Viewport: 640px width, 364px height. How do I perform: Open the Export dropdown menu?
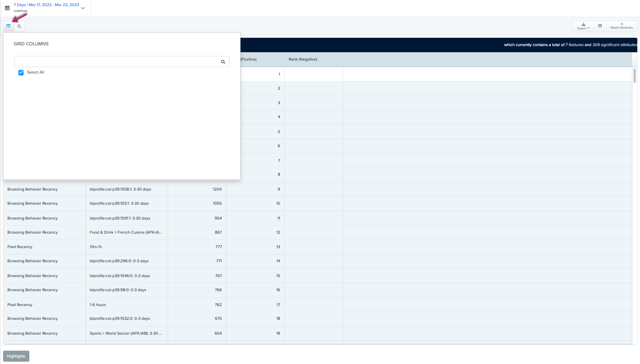point(583,26)
